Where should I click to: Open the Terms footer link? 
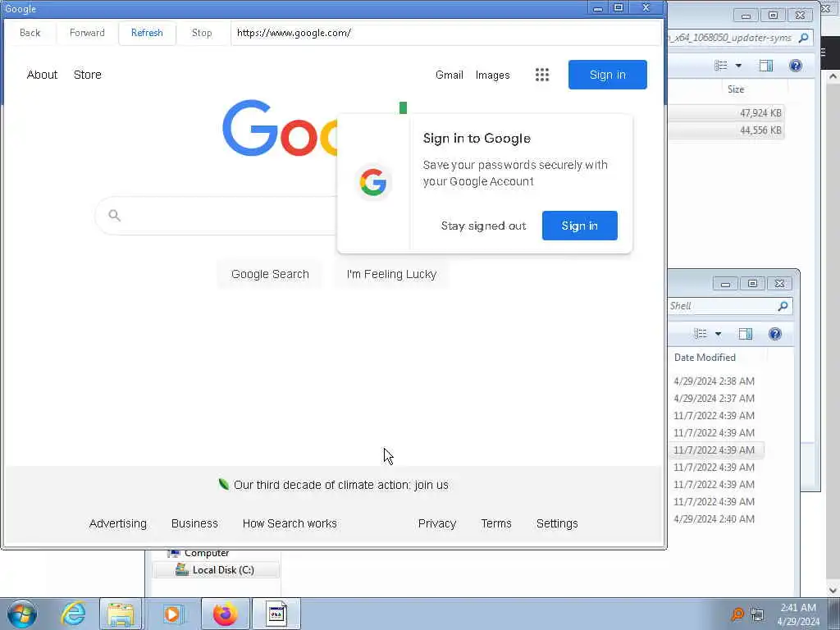496,523
